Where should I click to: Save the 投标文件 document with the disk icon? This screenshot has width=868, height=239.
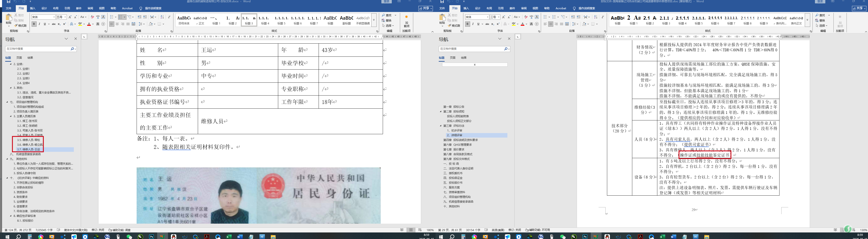8,2
